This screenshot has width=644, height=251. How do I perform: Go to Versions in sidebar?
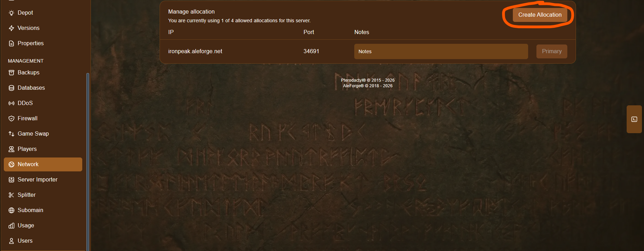(x=28, y=28)
